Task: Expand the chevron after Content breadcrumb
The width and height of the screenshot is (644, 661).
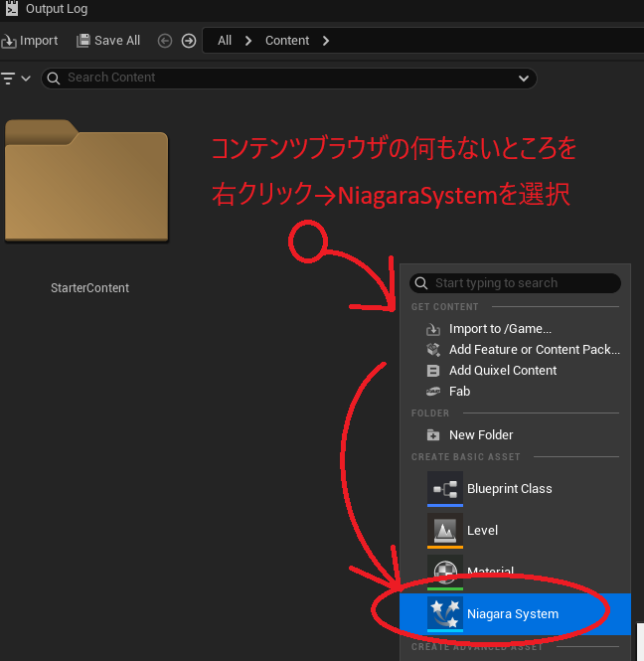Action: point(325,41)
